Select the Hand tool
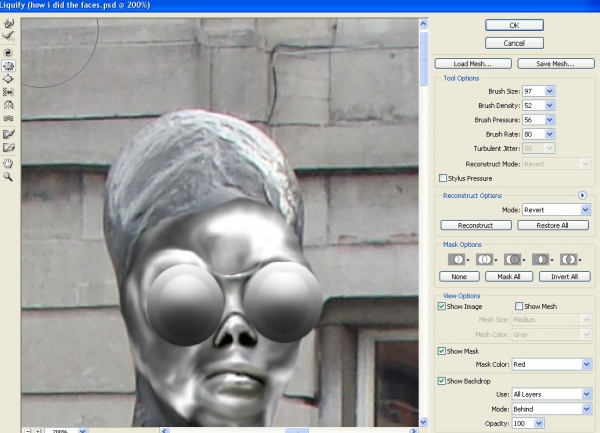The height and width of the screenshot is (433, 600). coord(8,164)
